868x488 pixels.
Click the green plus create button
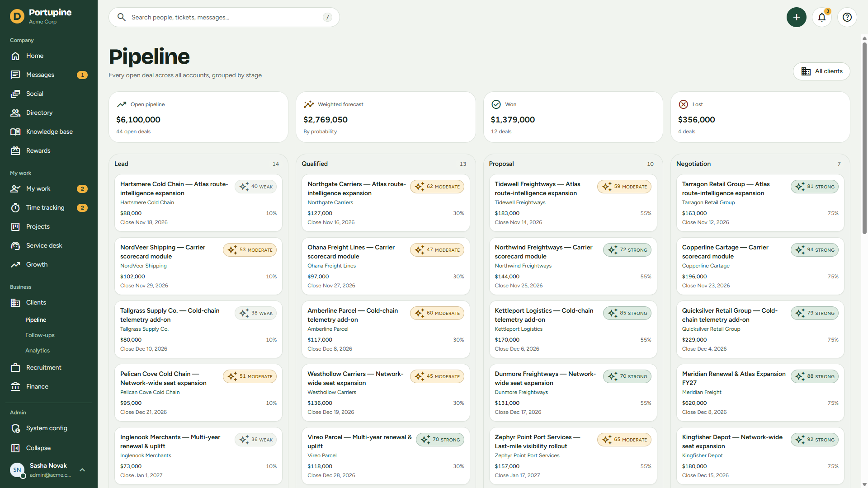click(796, 17)
